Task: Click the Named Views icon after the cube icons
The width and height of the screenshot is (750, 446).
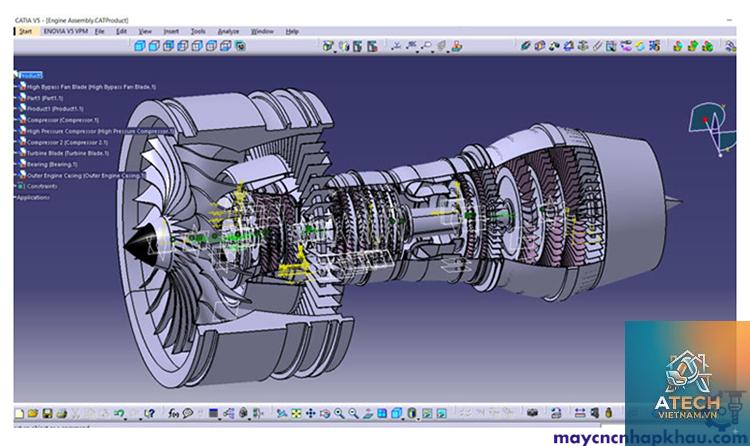Action: pos(241,46)
